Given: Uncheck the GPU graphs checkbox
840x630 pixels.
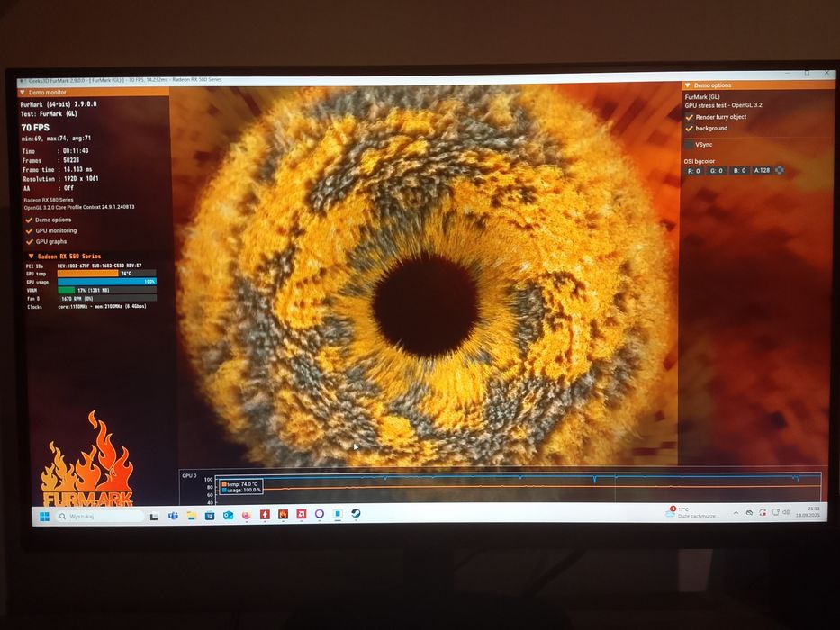Looking at the screenshot, I should pyautogui.click(x=30, y=241).
